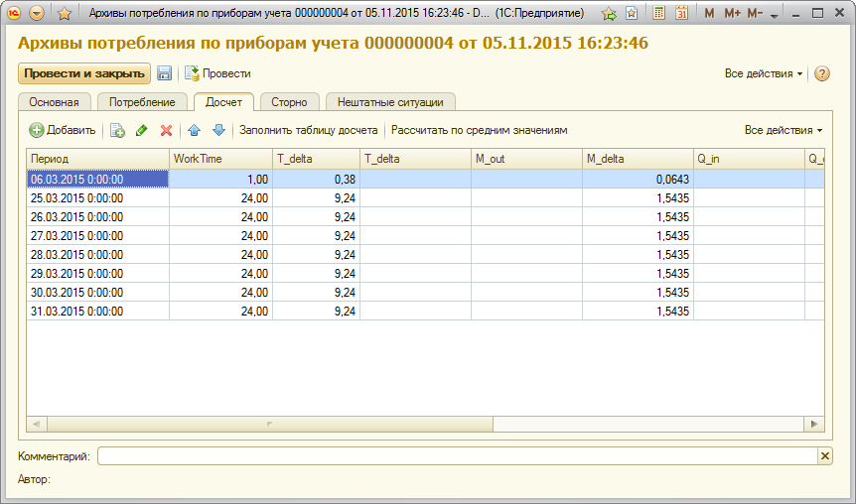Open table Все действия dropdown

[784, 130]
